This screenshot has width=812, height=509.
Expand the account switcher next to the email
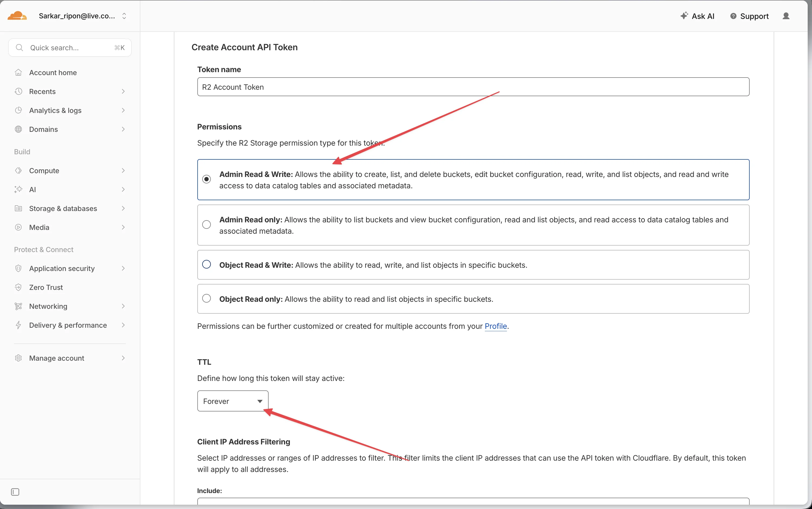tap(124, 15)
